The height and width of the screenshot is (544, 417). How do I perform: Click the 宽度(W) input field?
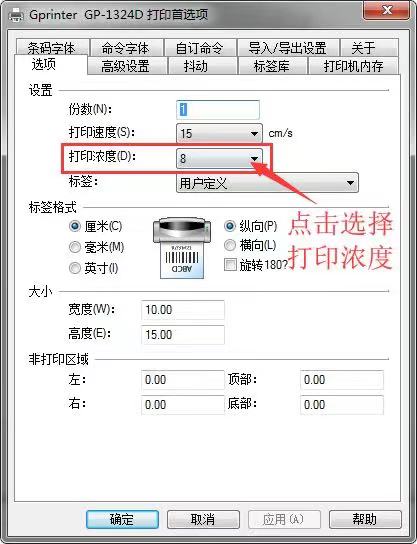pyautogui.click(x=183, y=310)
